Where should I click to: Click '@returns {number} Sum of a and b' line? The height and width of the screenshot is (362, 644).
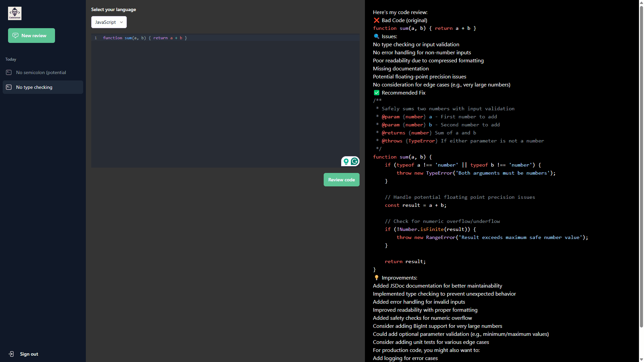(426, 133)
